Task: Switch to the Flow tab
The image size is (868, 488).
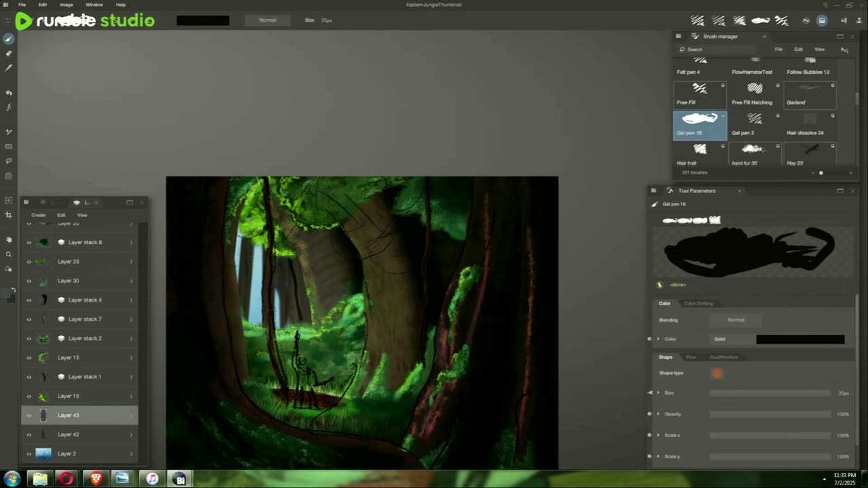Action: (x=691, y=357)
